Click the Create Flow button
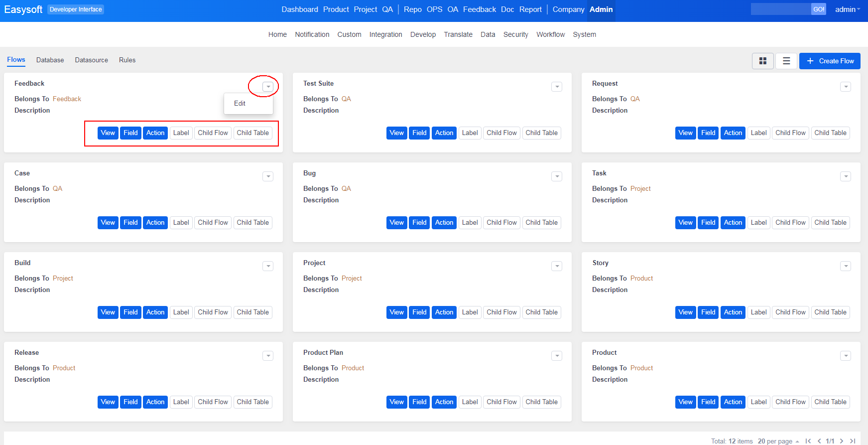868x445 pixels. (830, 61)
